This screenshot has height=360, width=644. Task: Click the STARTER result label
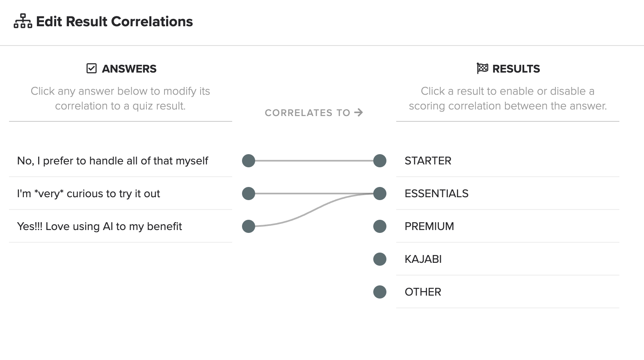coord(428,161)
